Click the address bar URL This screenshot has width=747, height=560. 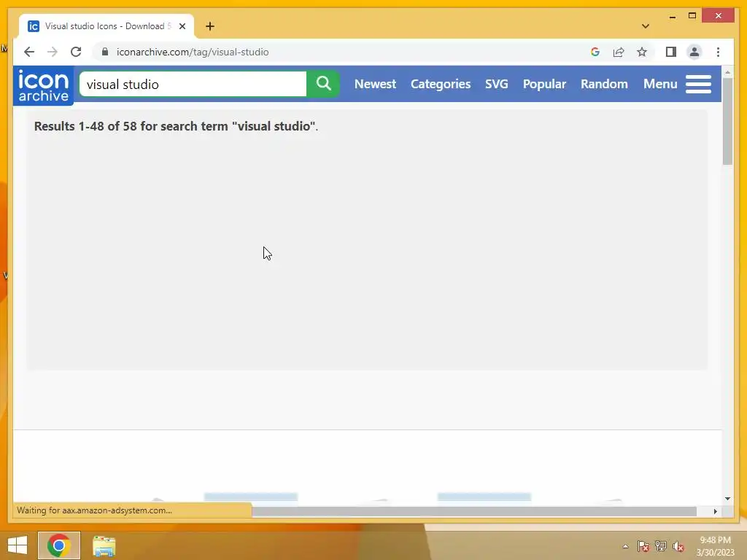[193, 52]
